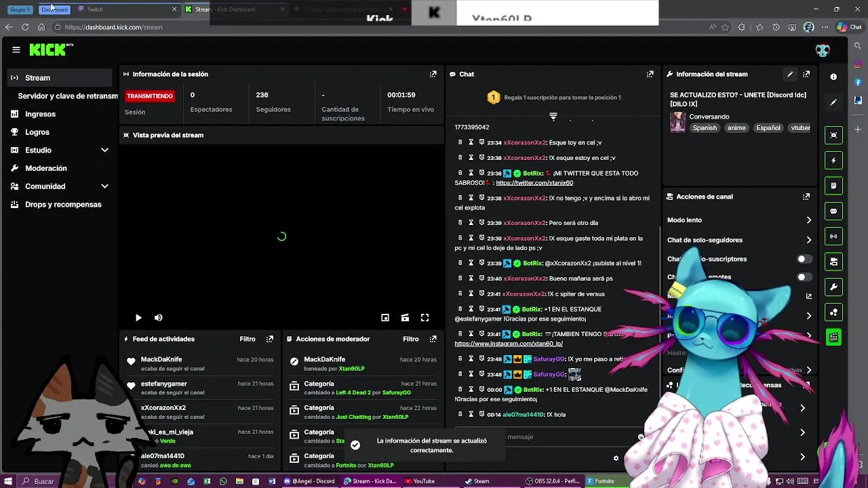This screenshot has width=868, height=488.
Task: Click the chat sidebar shortcut icon
Action: click(833, 211)
